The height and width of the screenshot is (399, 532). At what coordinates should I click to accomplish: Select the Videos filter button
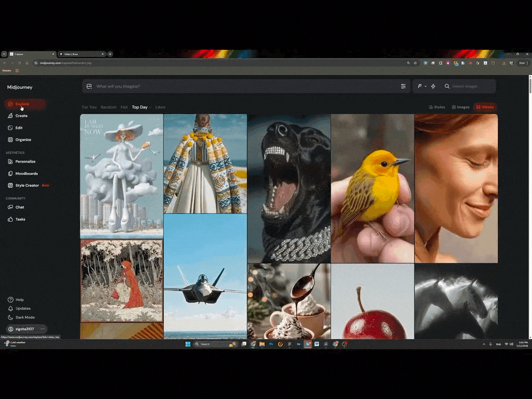point(485,107)
